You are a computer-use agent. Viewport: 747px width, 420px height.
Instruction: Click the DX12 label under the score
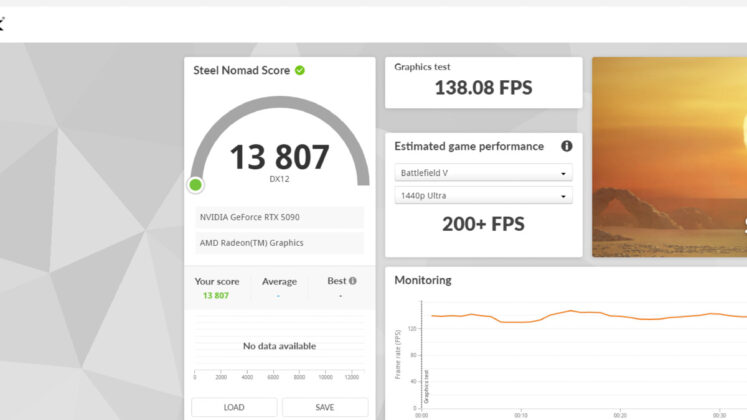pos(279,179)
